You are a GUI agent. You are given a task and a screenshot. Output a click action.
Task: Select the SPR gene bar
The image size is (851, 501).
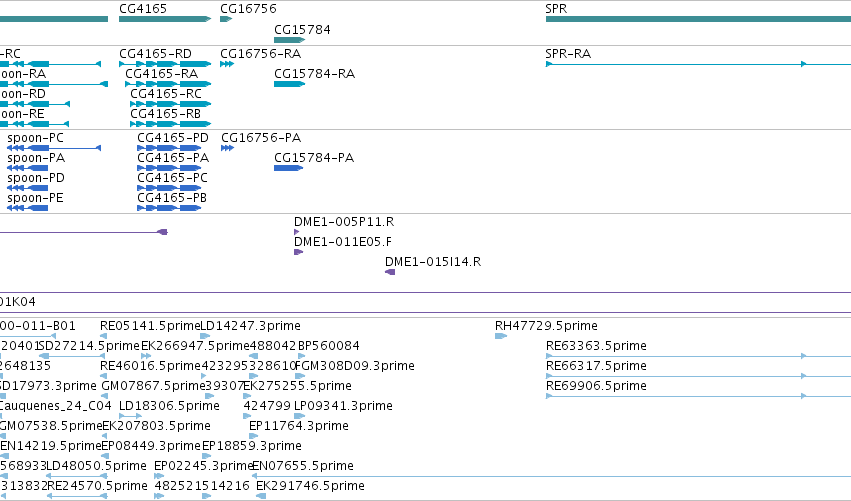(698, 19)
